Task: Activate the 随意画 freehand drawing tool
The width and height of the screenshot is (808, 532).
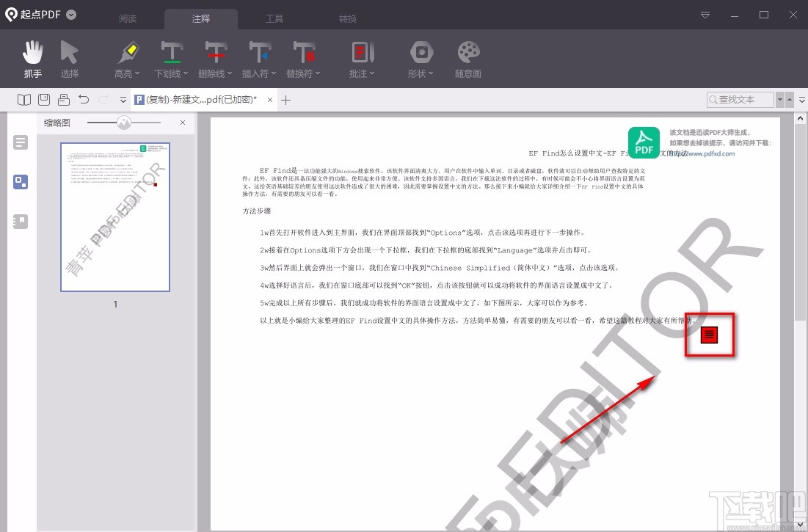Action: click(x=468, y=59)
